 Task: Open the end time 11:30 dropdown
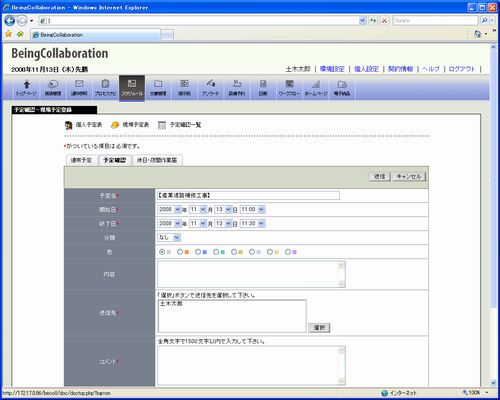coord(252,224)
